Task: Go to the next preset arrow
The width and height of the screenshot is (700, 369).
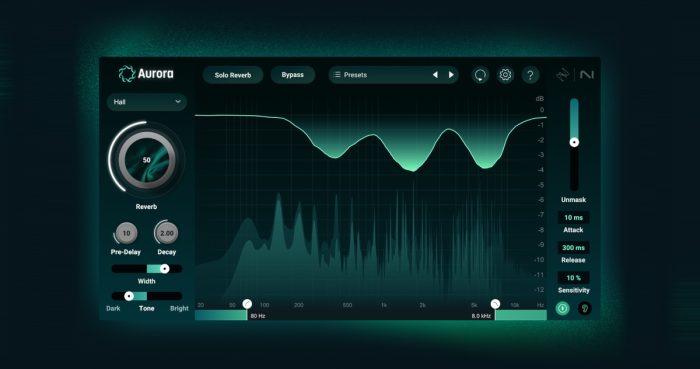Action: tap(451, 75)
